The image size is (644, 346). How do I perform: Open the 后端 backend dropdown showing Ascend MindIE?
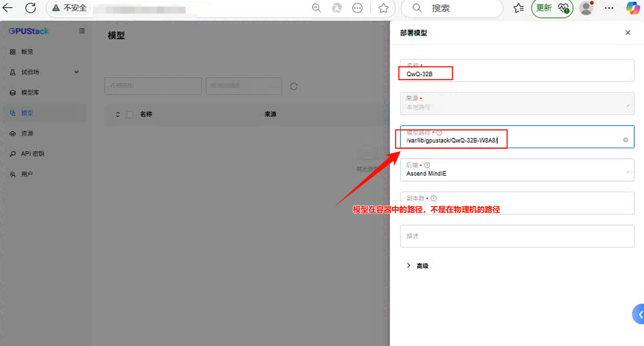pos(517,170)
